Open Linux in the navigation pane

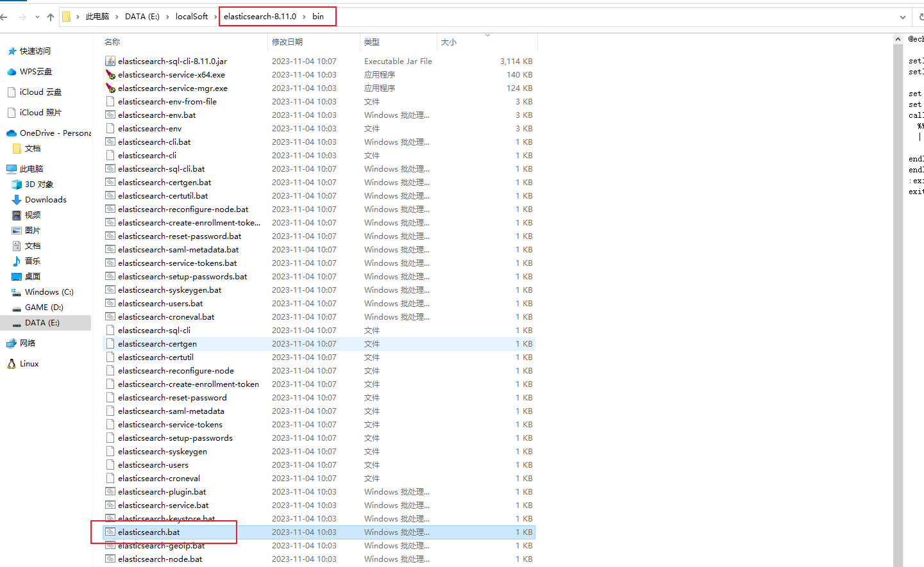point(29,364)
